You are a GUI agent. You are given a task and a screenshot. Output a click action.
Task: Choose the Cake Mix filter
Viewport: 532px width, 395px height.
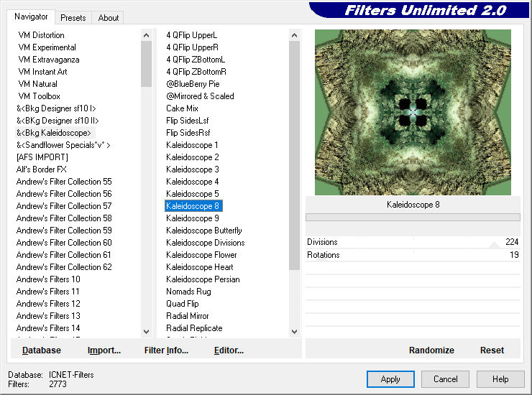182,108
